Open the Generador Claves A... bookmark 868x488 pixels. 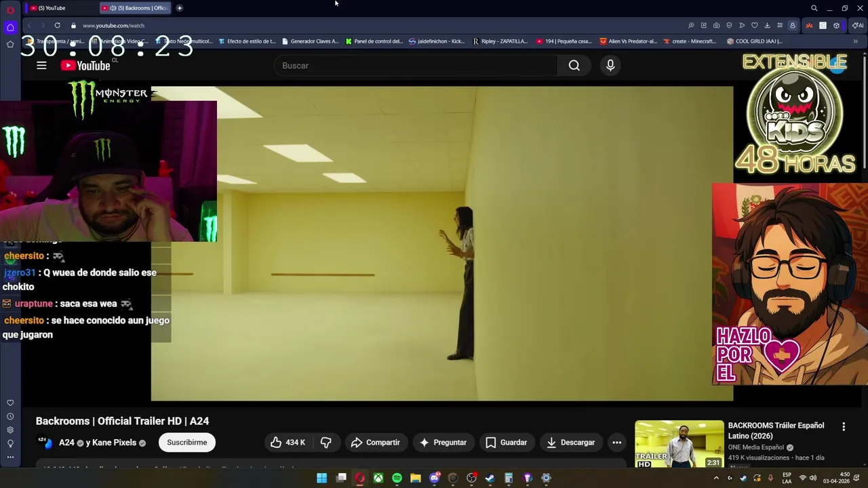click(x=310, y=41)
